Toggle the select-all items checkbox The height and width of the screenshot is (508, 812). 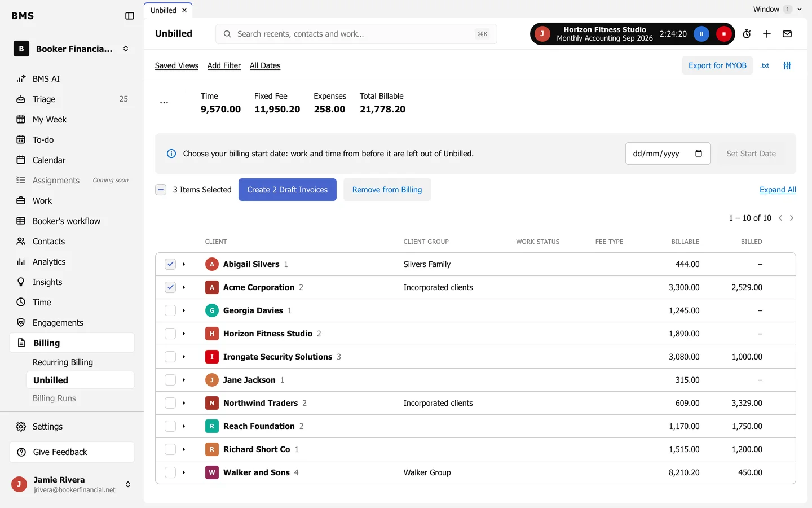click(x=161, y=190)
